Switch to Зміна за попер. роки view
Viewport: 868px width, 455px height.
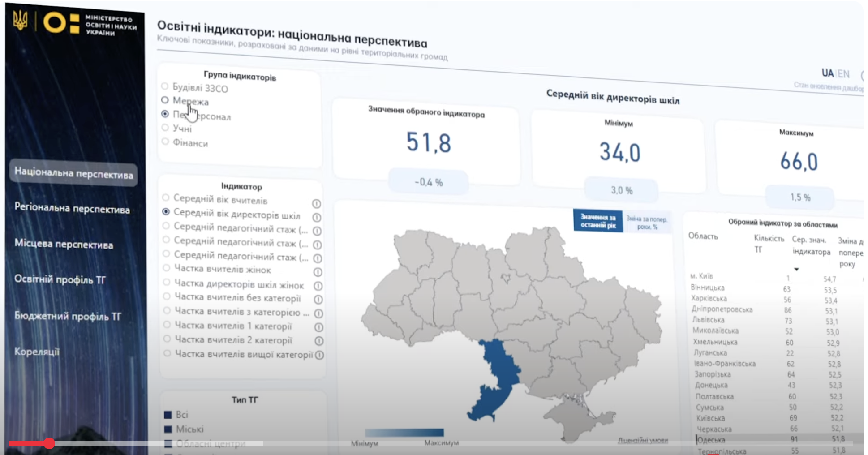coord(647,223)
